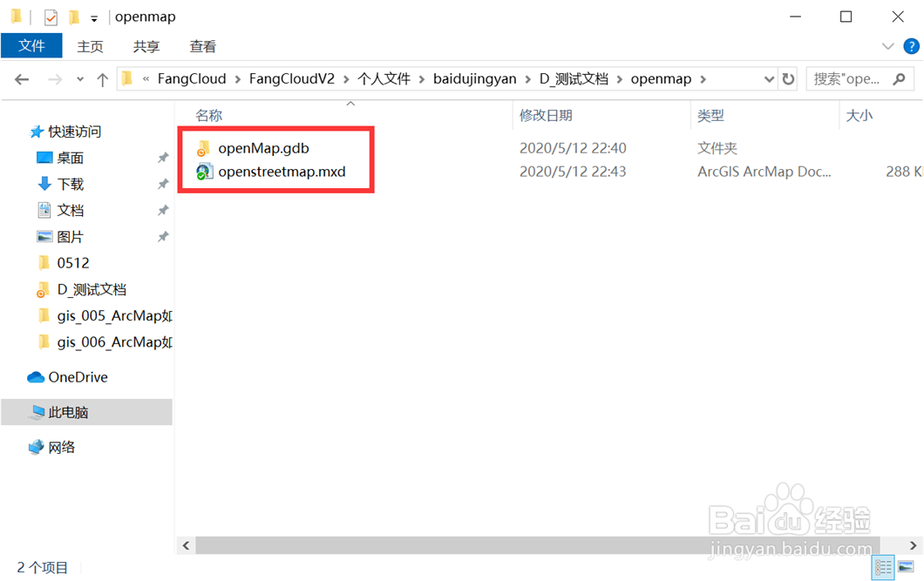
Task: Unpin 图片 using its pin icon
Action: pos(163,237)
